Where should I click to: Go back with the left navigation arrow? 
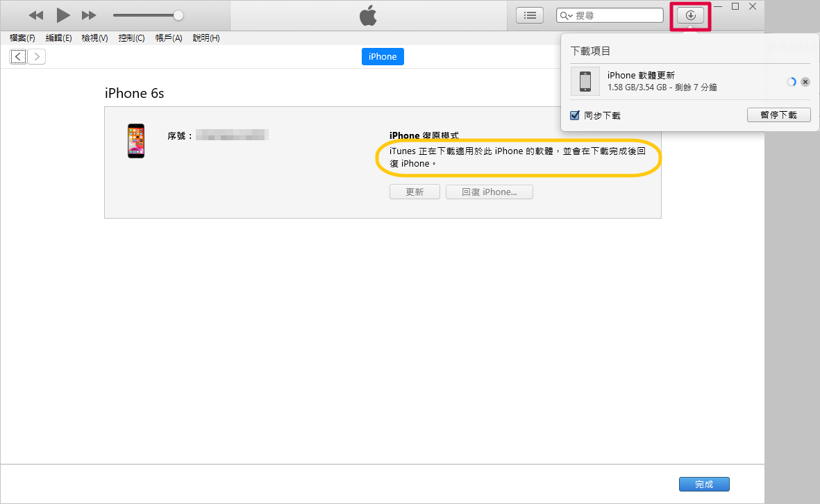pos(18,56)
